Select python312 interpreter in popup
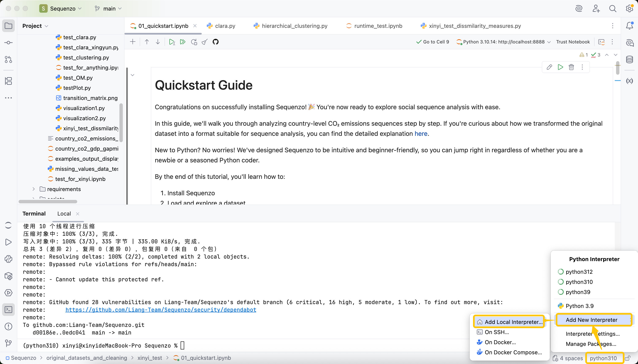Screen dimensions: 638x364 click(579, 272)
